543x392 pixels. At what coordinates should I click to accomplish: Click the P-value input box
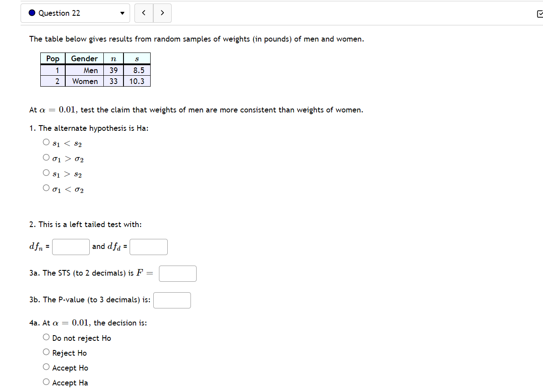(172, 300)
